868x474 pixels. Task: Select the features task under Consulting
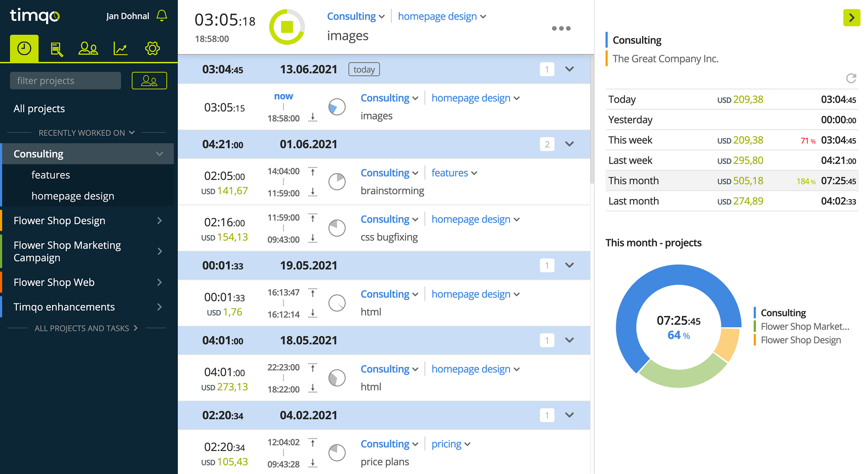coord(50,175)
